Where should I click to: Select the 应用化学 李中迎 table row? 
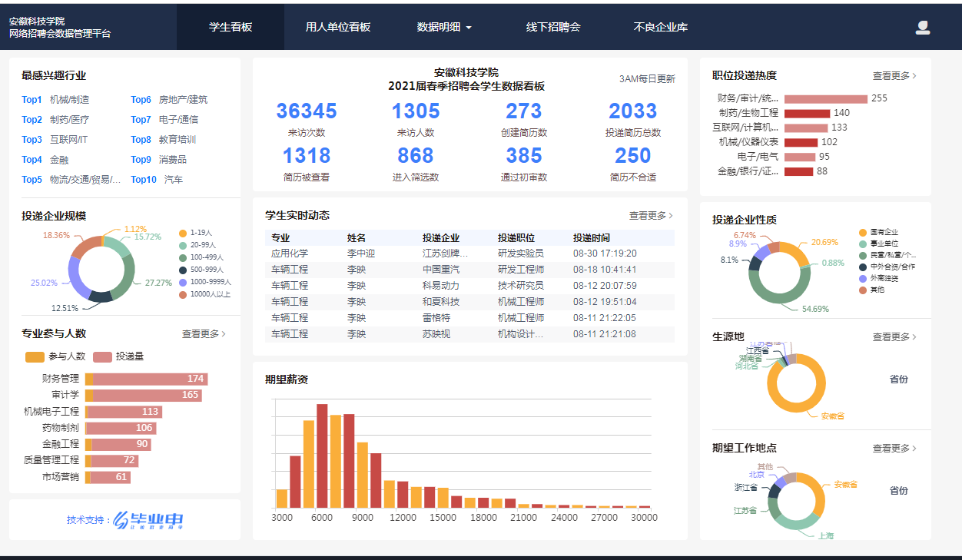pos(469,253)
